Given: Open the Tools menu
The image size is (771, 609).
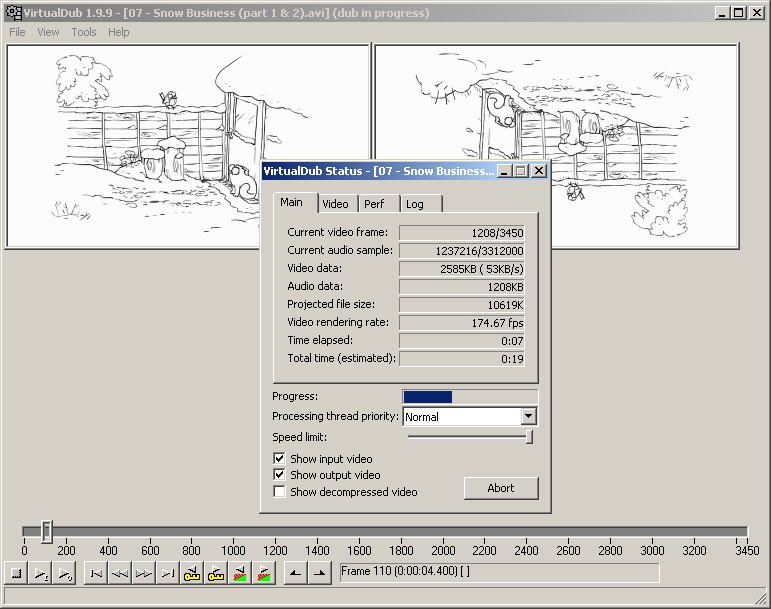Looking at the screenshot, I should pos(84,32).
